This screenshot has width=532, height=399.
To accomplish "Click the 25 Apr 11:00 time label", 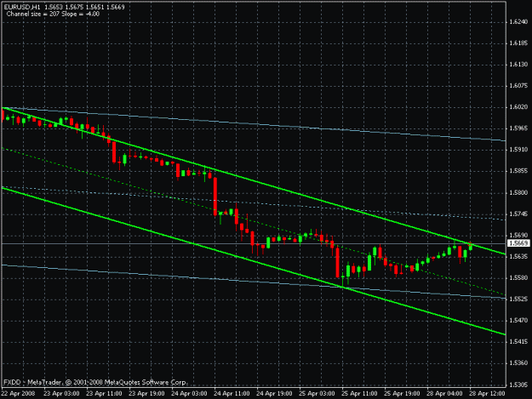I will (x=359, y=394).
